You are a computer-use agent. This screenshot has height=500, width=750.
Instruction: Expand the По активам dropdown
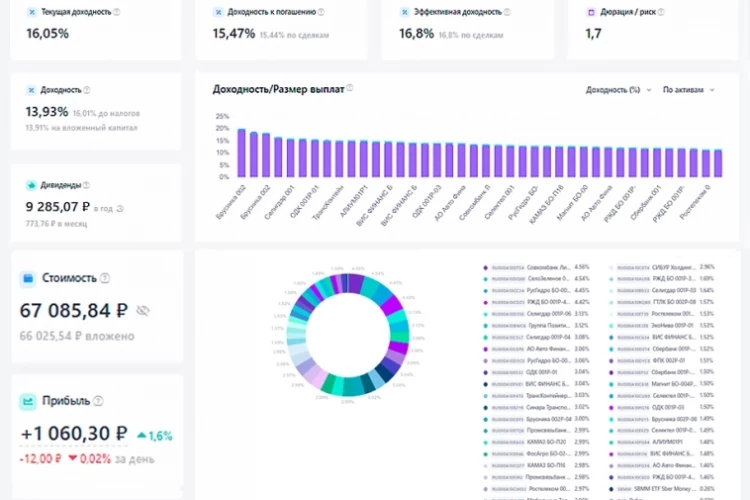[x=688, y=90]
